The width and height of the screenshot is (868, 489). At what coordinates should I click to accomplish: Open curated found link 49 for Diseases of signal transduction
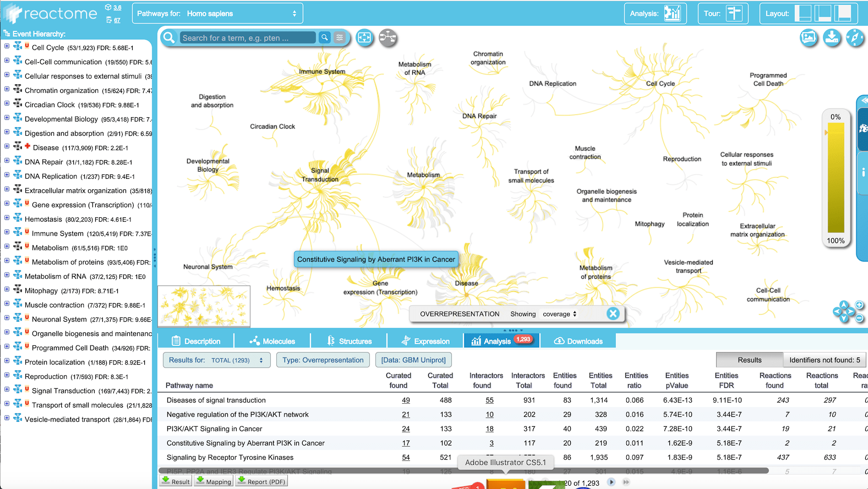point(406,400)
